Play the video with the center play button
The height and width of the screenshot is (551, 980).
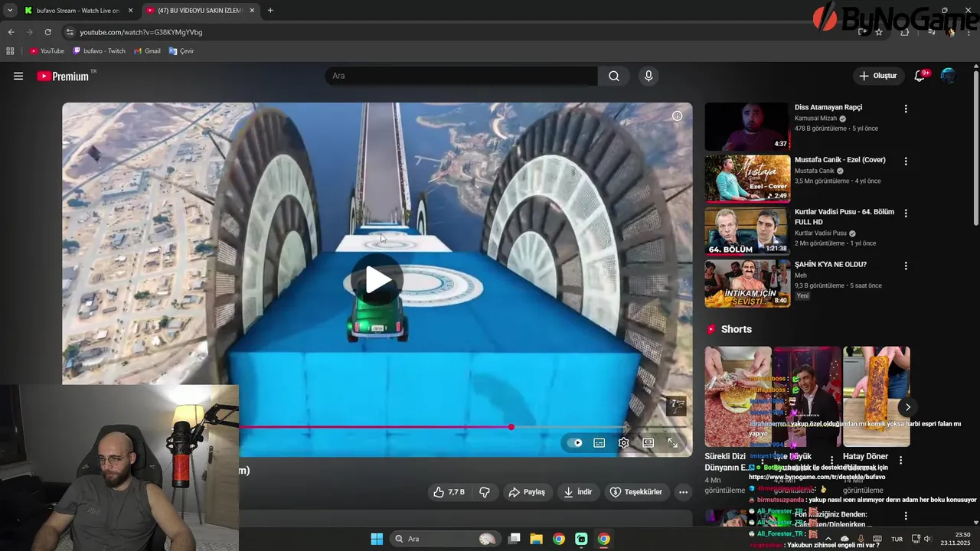click(x=377, y=280)
